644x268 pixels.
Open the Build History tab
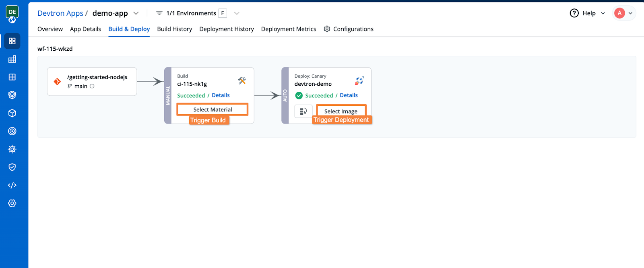pos(175,29)
